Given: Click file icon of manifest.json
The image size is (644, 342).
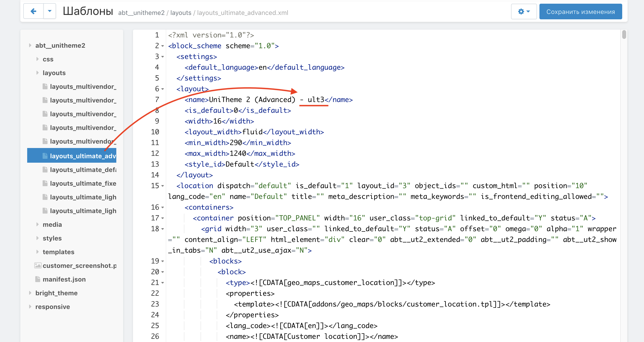Looking at the screenshot, I should pyautogui.click(x=38, y=279).
